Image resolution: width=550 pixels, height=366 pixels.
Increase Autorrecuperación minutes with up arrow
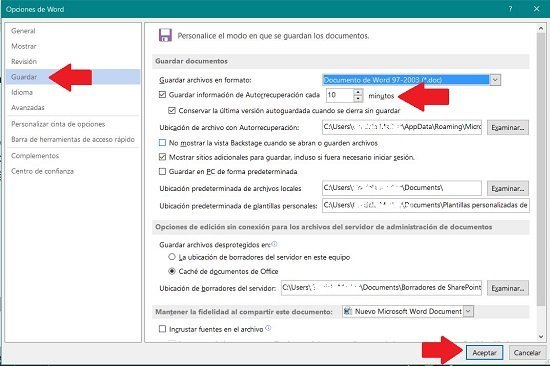pyautogui.click(x=358, y=92)
